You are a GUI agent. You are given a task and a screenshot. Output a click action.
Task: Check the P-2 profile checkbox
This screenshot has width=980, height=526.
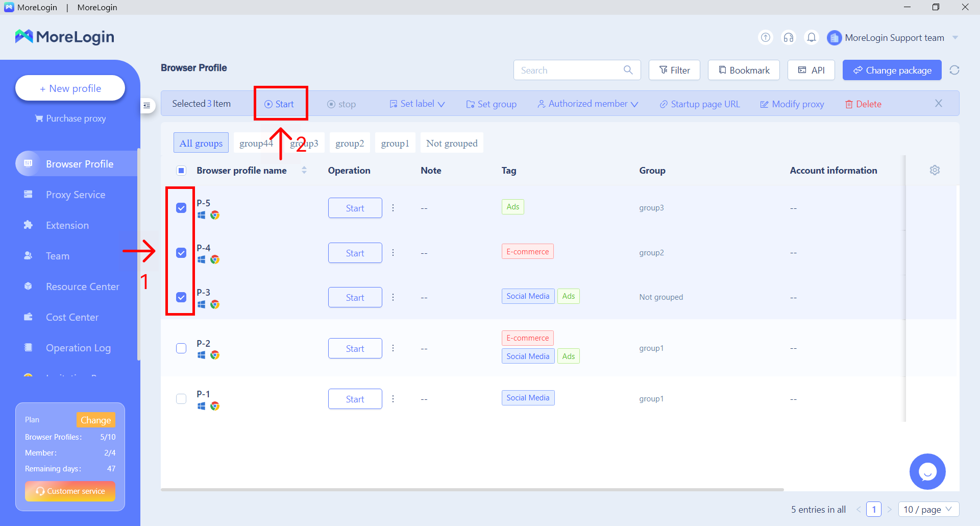(181, 348)
